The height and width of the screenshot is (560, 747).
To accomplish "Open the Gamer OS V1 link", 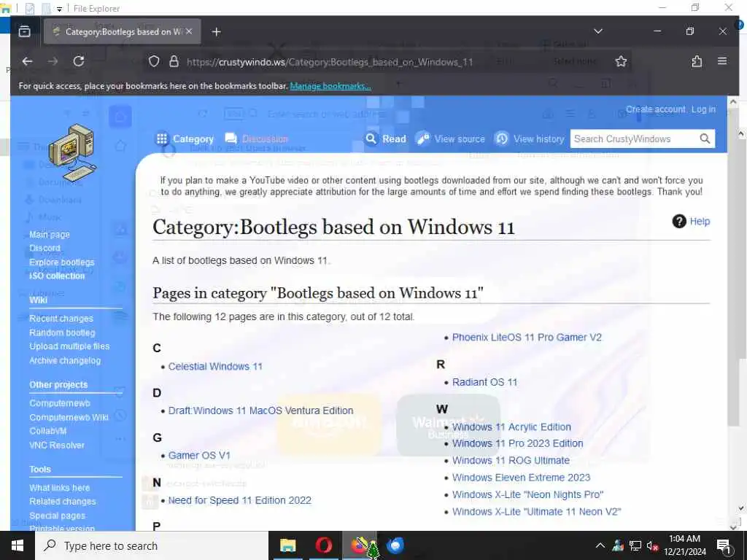I will [x=199, y=455].
